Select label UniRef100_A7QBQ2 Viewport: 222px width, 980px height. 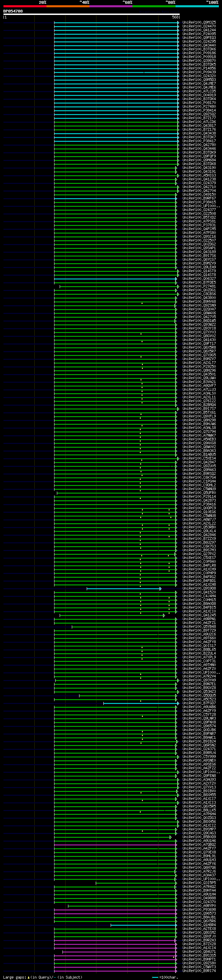199,844
